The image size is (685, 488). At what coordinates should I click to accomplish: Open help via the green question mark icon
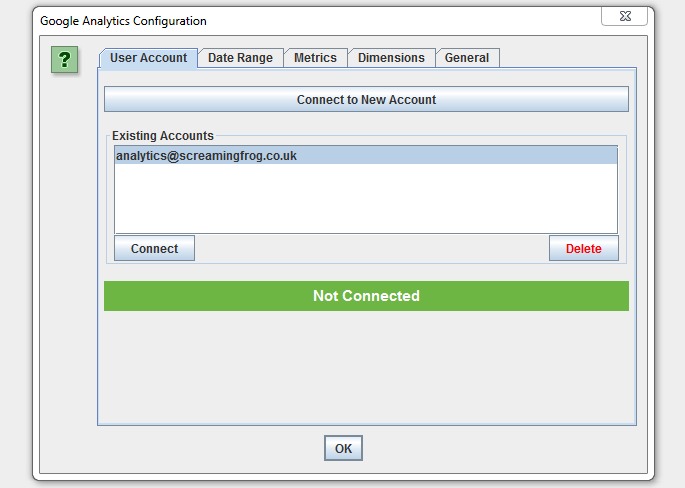point(64,59)
